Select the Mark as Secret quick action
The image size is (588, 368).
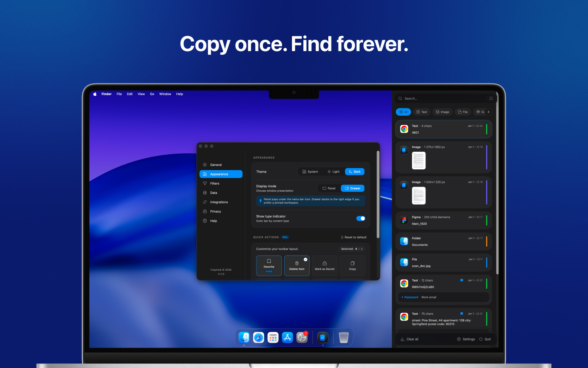(x=325, y=265)
